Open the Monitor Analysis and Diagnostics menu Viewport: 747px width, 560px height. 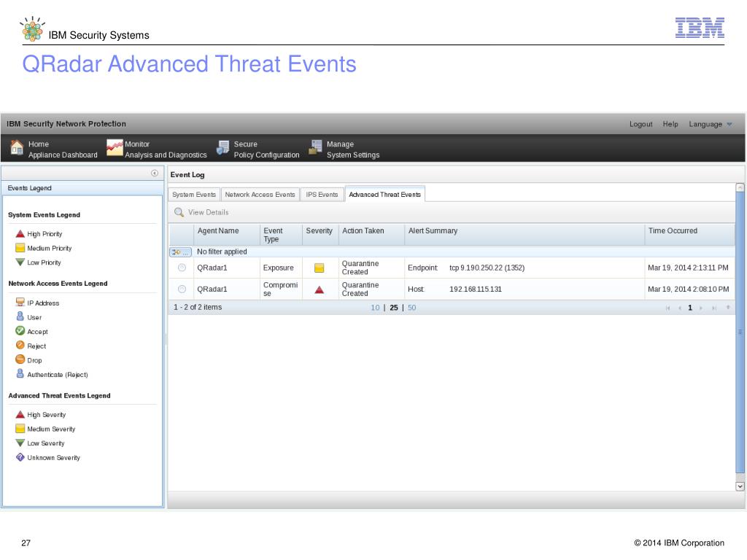[x=157, y=149]
